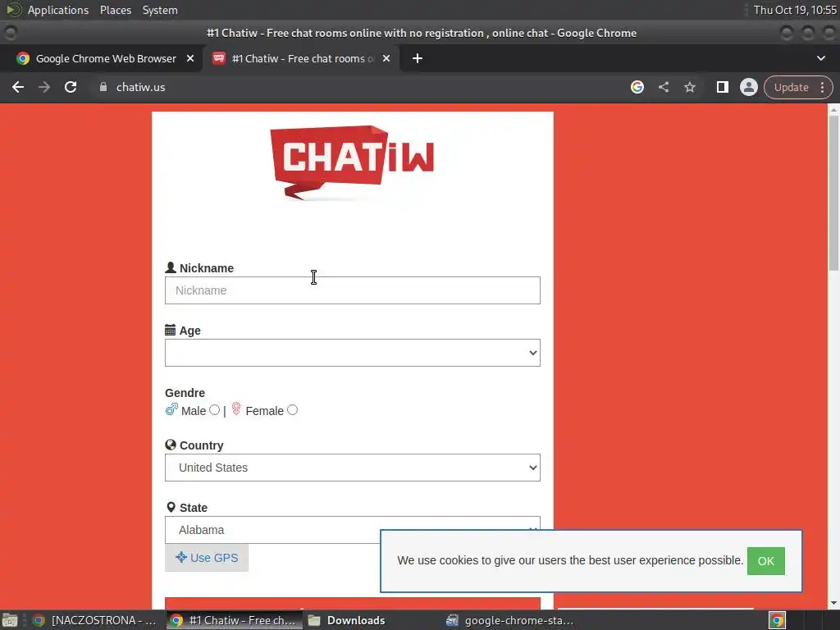
Task: Open the System menu
Action: [x=160, y=10]
